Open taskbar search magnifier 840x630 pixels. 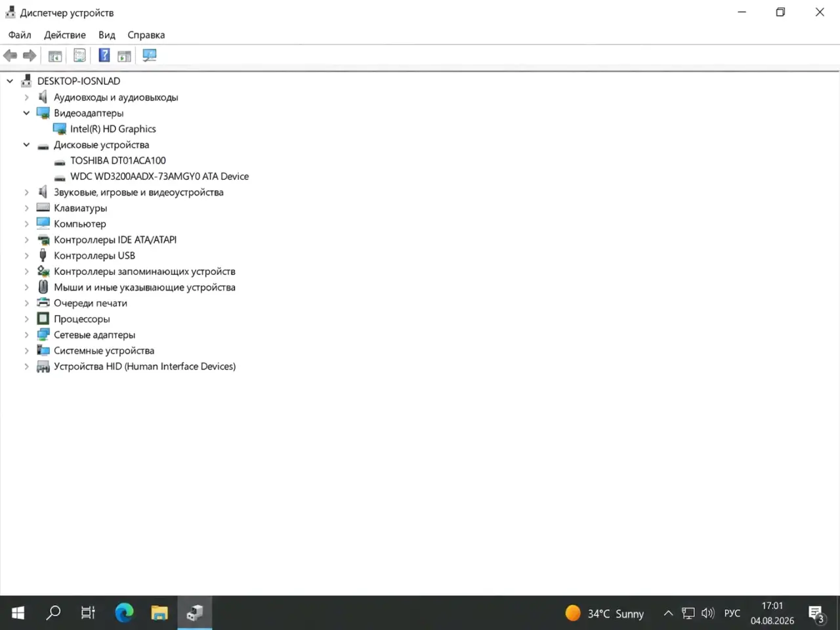click(53, 613)
